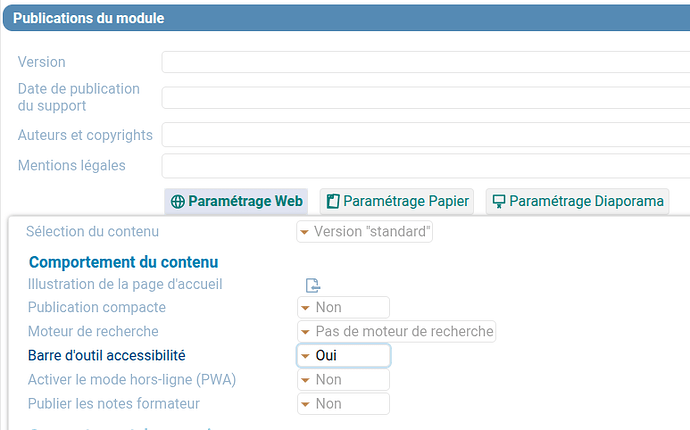690x430 pixels.
Task: Click the home page illustration file icon
Action: [x=313, y=285]
